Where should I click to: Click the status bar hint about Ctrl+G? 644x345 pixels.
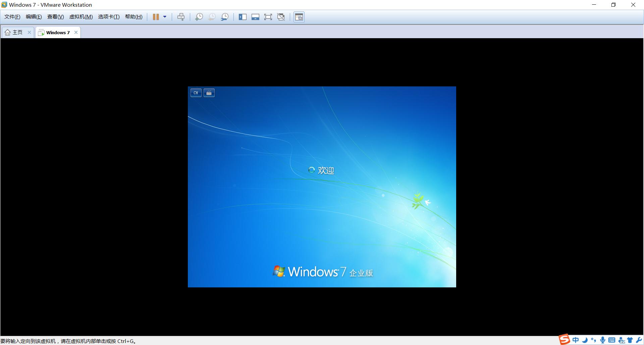(x=68, y=341)
